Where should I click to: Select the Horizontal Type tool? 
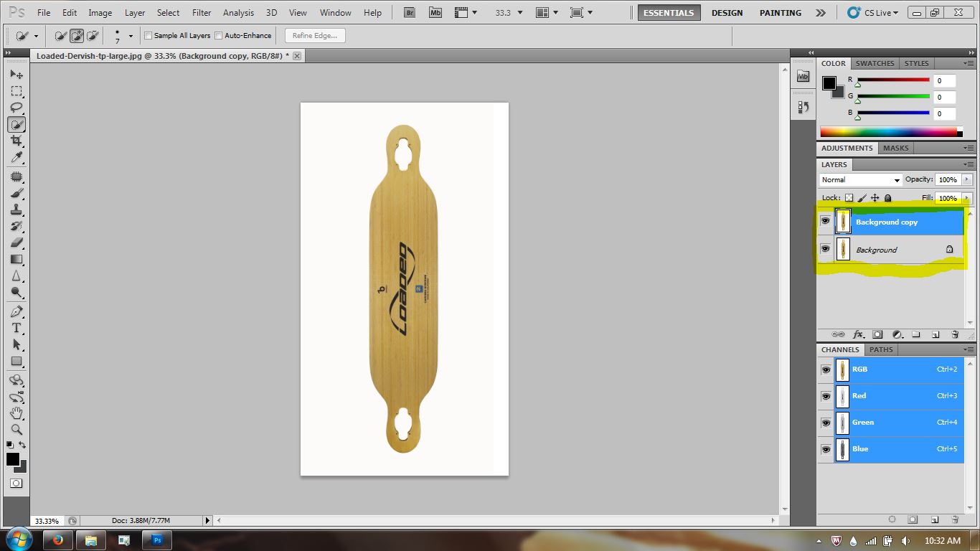pyautogui.click(x=16, y=328)
